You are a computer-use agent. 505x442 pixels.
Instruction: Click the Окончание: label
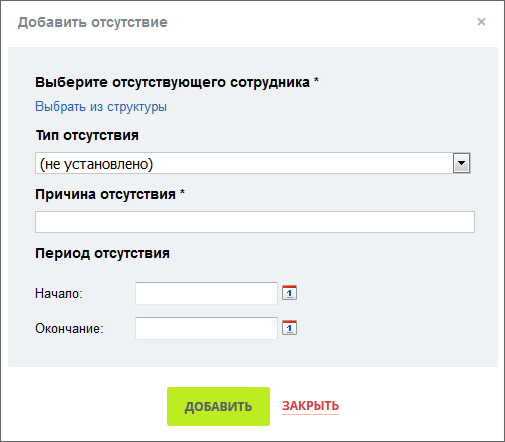coord(69,329)
